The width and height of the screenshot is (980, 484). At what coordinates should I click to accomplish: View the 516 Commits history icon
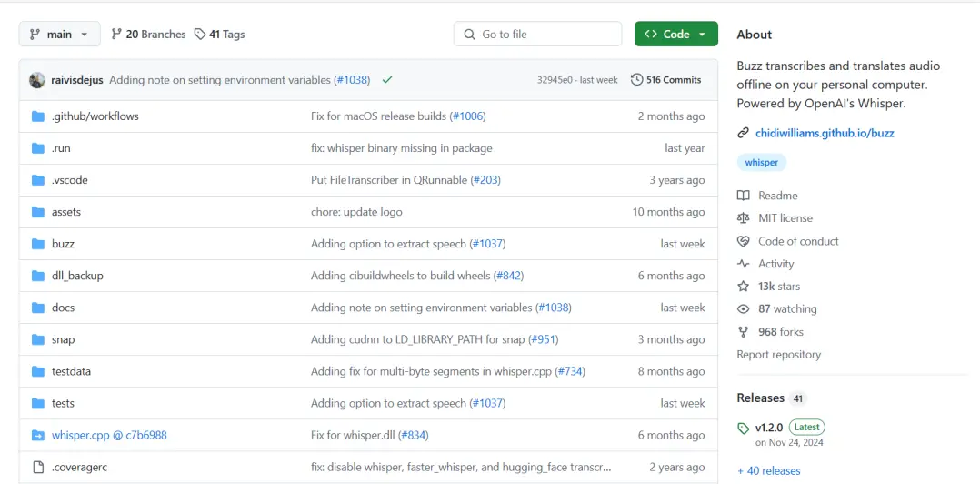coord(636,80)
